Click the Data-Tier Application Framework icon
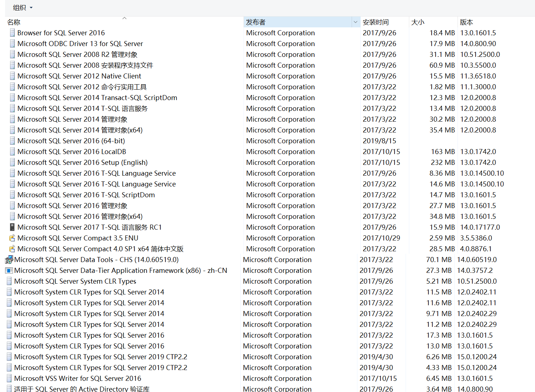 point(9,270)
